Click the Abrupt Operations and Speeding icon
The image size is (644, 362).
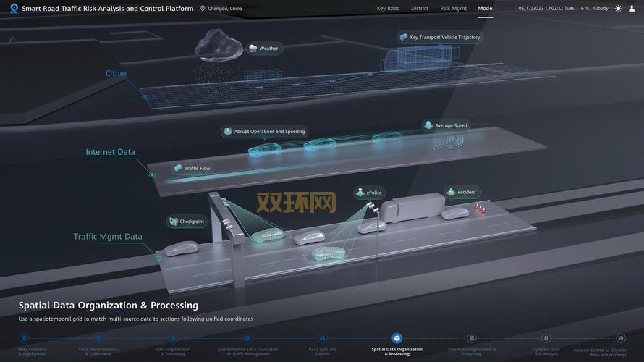(x=228, y=132)
